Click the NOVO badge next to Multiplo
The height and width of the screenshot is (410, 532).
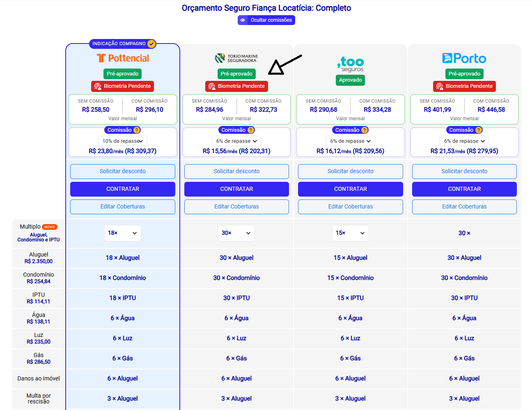click(x=50, y=227)
